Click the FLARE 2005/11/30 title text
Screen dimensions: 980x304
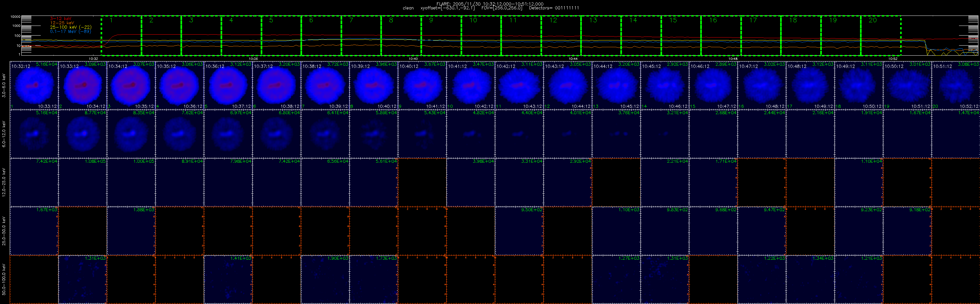point(490,4)
